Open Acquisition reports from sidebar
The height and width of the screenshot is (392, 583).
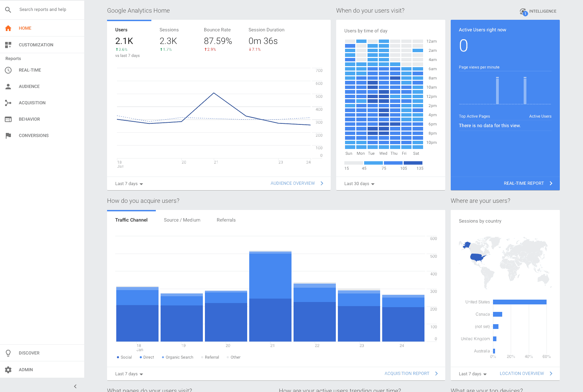pos(32,103)
